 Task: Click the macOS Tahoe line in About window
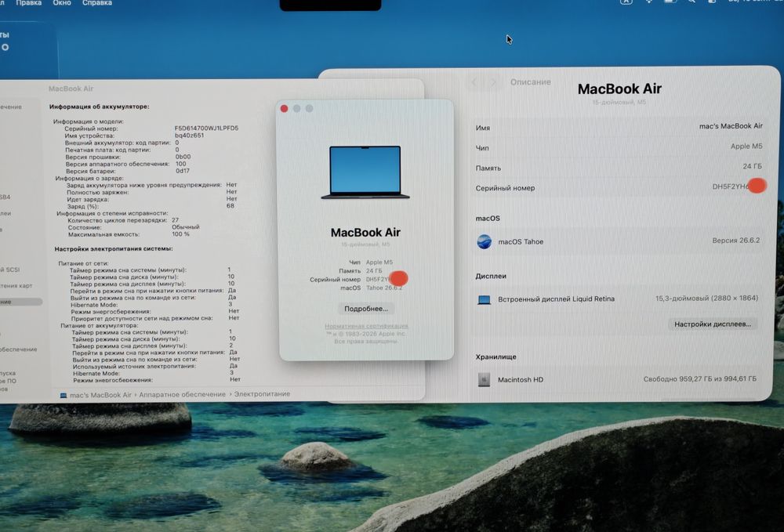(x=371, y=288)
